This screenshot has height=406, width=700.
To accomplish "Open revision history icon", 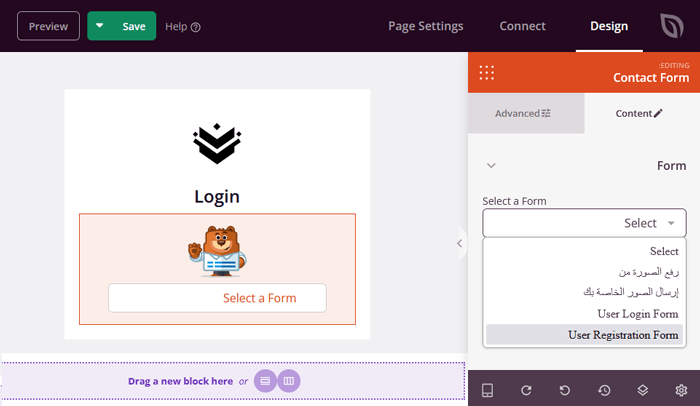I will tap(604, 389).
